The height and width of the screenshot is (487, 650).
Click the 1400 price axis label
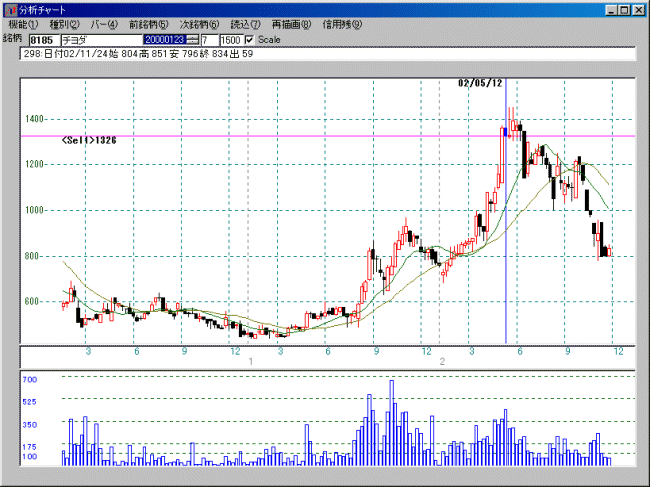(34, 119)
